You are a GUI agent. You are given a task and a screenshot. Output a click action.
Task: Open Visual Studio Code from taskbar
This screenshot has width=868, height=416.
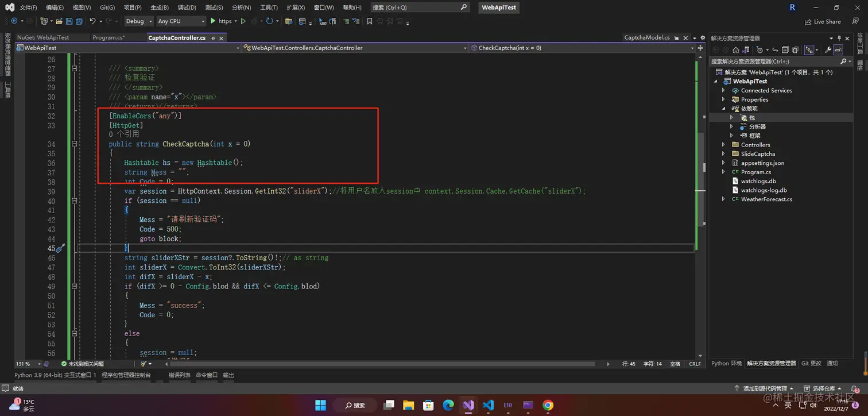pyautogui.click(x=489, y=405)
